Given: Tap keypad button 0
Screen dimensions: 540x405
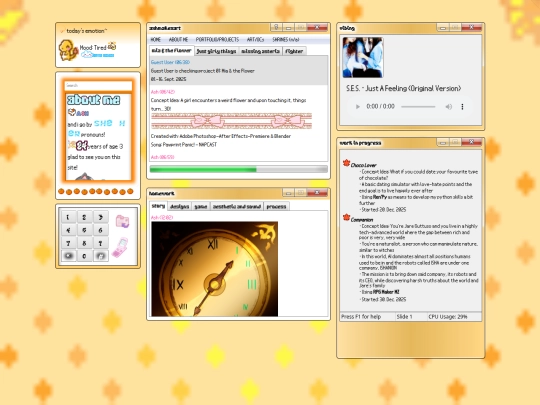Looking at the screenshot, I should click(x=84, y=256).
